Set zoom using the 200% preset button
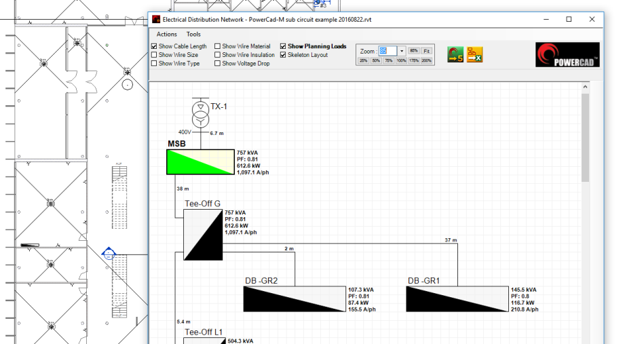 click(x=426, y=61)
